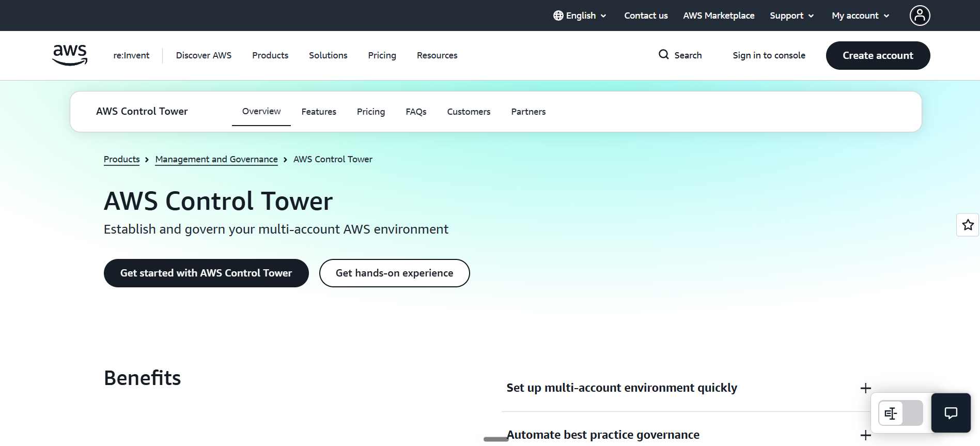The image size is (980, 446).
Task: Click the AWS Control Tower breadcrumb text
Action: pyautogui.click(x=333, y=159)
